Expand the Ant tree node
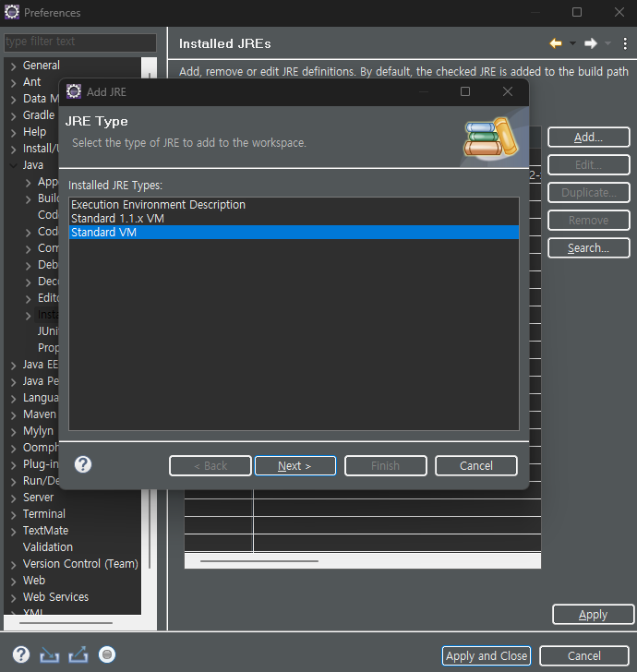 click(14, 83)
